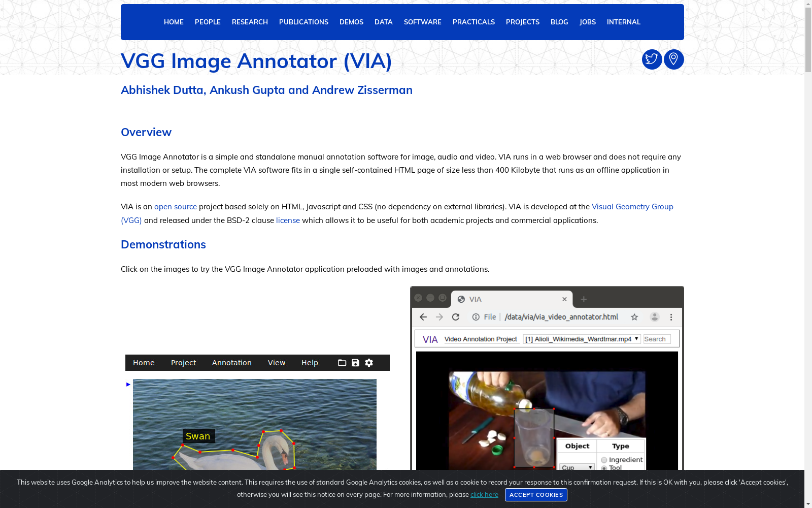Save the project via the floppy disk icon

[x=355, y=363]
